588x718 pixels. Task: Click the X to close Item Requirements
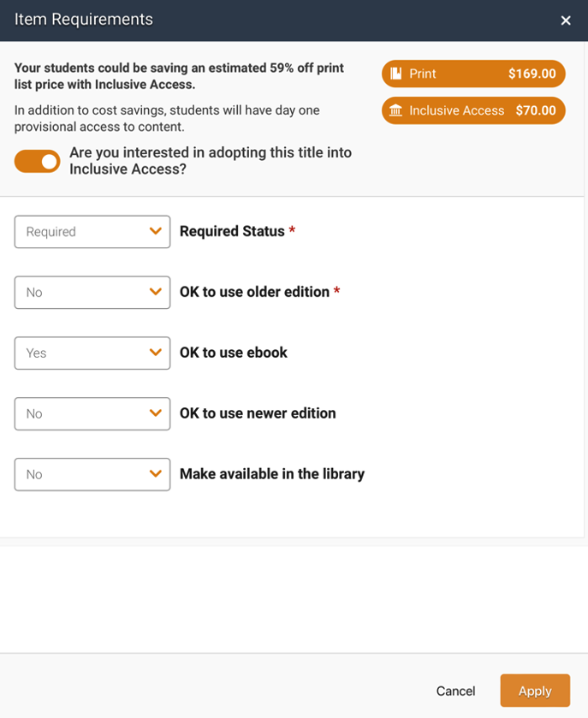coord(566,21)
